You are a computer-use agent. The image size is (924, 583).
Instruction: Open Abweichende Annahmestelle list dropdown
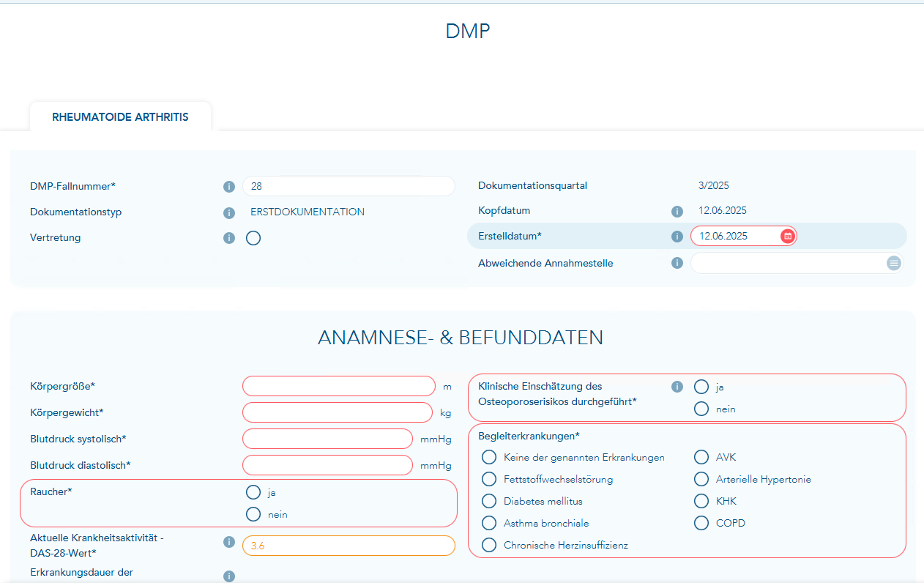[x=893, y=263]
